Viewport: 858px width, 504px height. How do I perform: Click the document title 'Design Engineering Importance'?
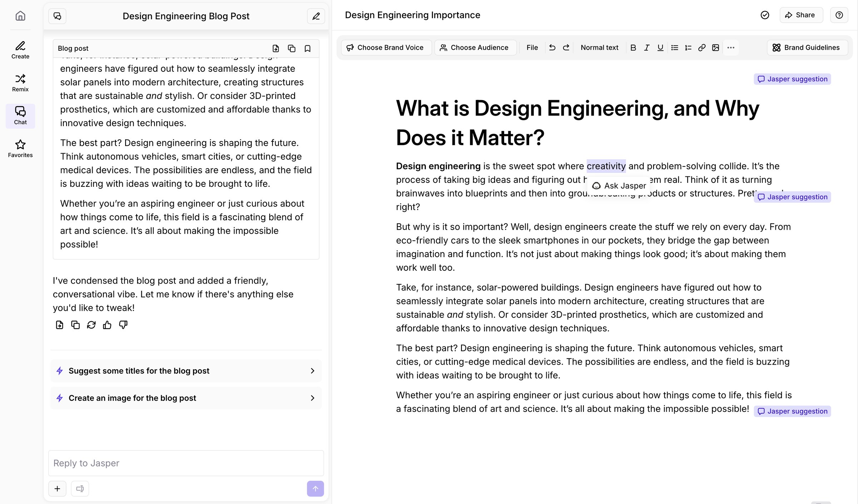(x=413, y=15)
